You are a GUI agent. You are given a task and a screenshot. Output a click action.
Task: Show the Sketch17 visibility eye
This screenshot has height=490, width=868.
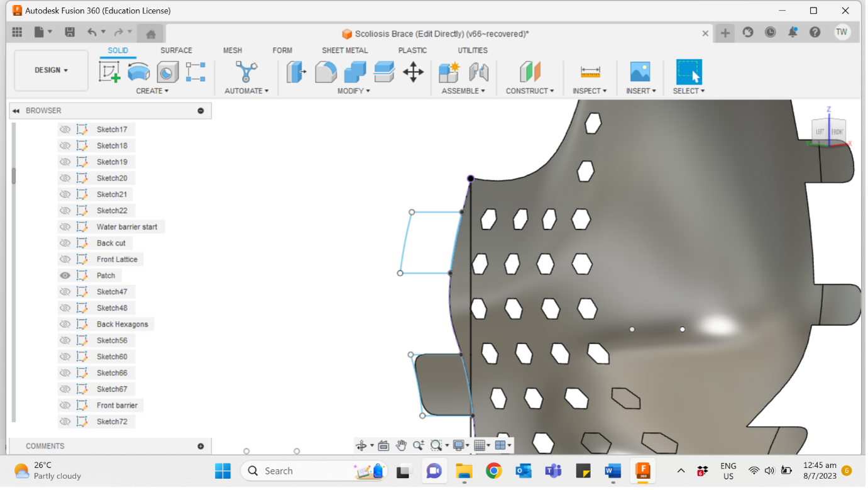coord(65,130)
